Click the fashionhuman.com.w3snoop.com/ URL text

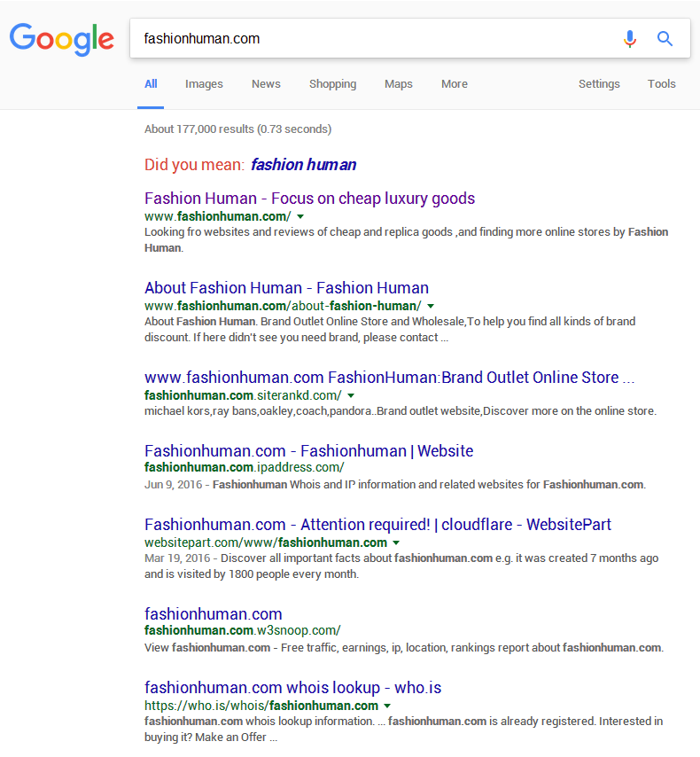[243, 630]
